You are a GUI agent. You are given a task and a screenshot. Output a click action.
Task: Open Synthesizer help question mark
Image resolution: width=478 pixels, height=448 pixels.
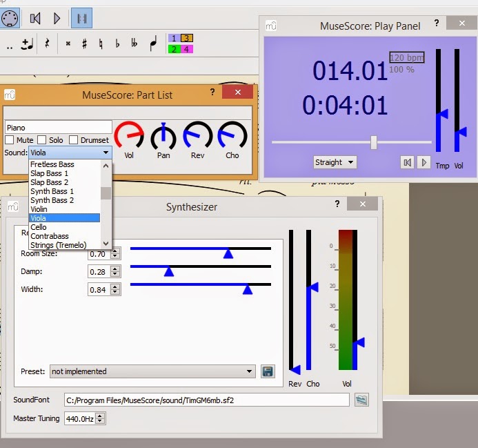tap(337, 204)
